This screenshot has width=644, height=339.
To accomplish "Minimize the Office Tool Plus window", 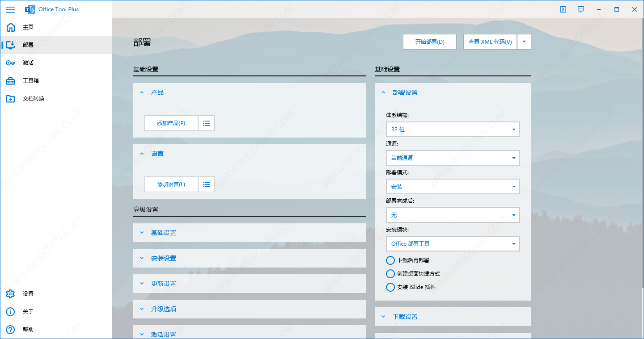I will [x=599, y=9].
